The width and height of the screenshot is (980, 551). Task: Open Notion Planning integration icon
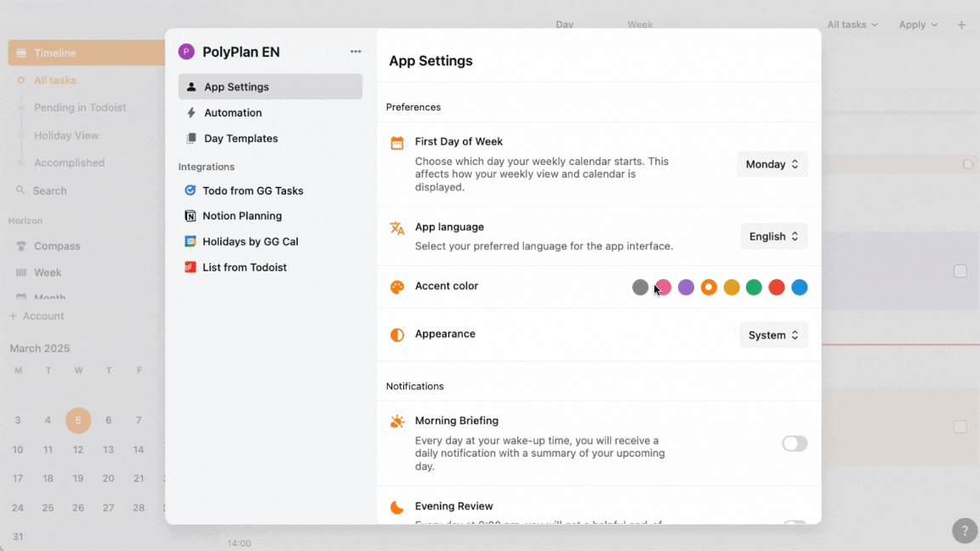pyautogui.click(x=191, y=216)
